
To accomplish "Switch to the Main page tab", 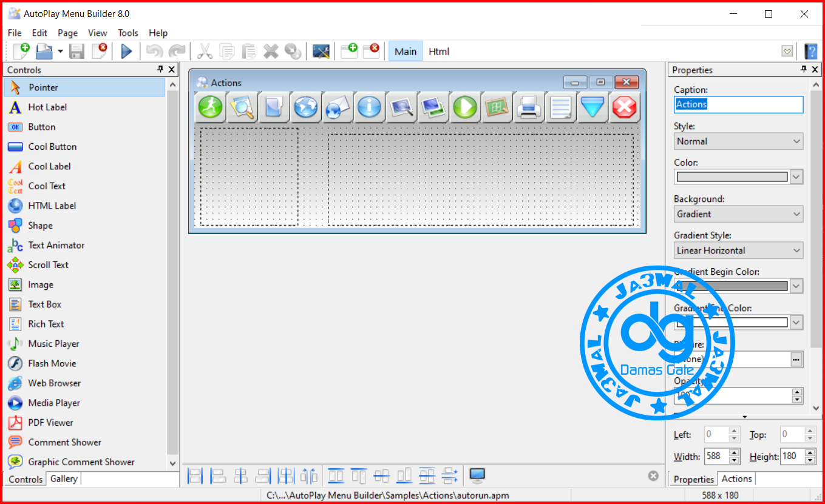I will coord(406,52).
